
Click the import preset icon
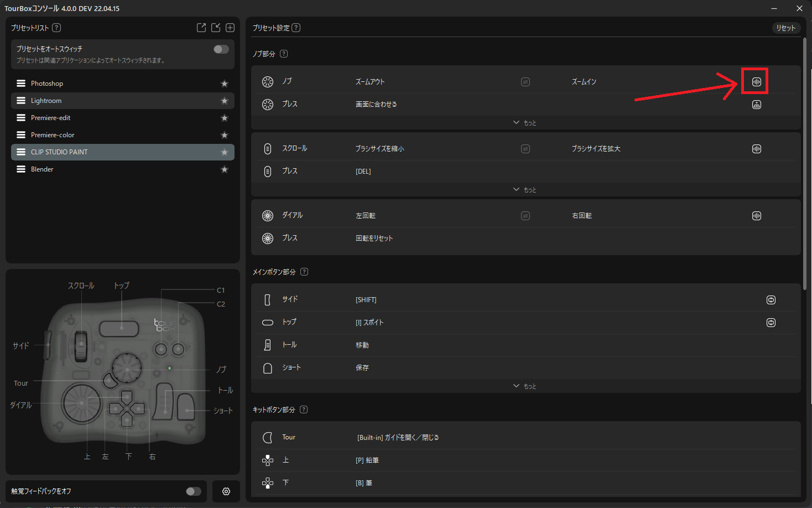coord(216,28)
